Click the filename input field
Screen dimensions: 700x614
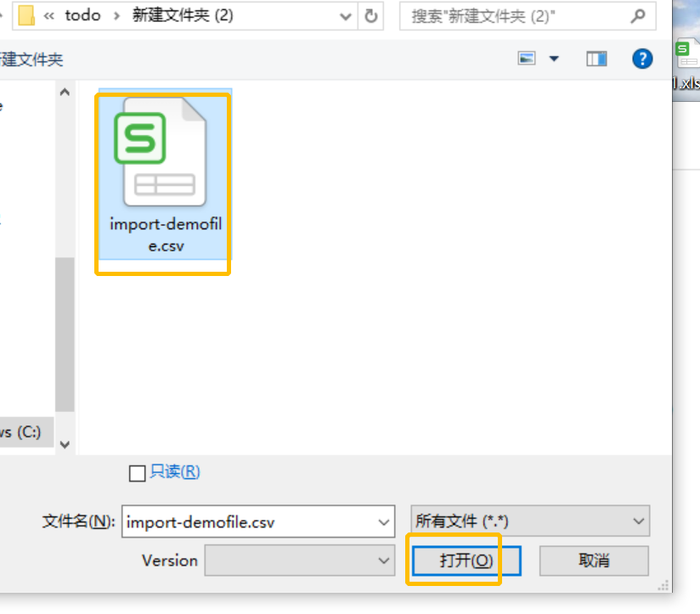pyautogui.click(x=258, y=521)
